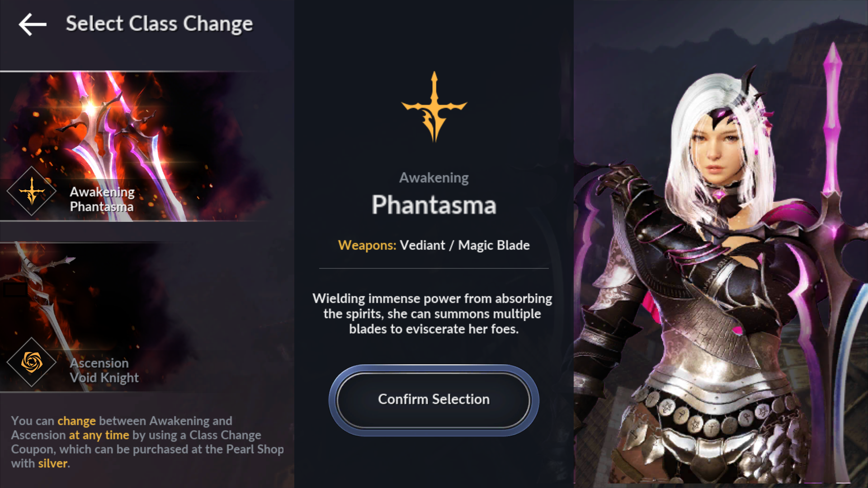Image resolution: width=868 pixels, height=488 pixels.
Task: Click the highlighted 'at any time' text
Action: [x=99, y=435]
